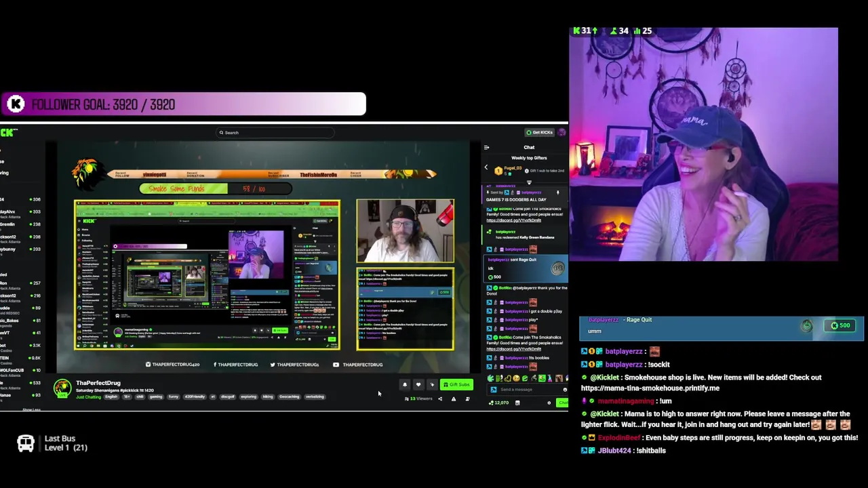This screenshot has width=868, height=488.
Task: Click the Fugel_03 top gifter name
Action: [x=513, y=168]
